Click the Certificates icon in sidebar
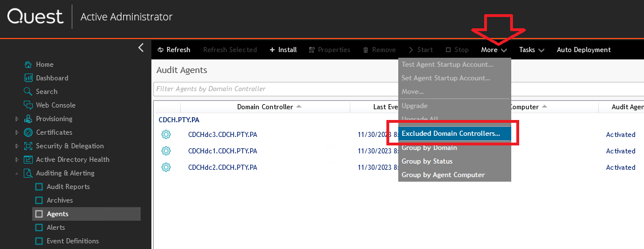This screenshot has width=644, height=249. [28, 132]
